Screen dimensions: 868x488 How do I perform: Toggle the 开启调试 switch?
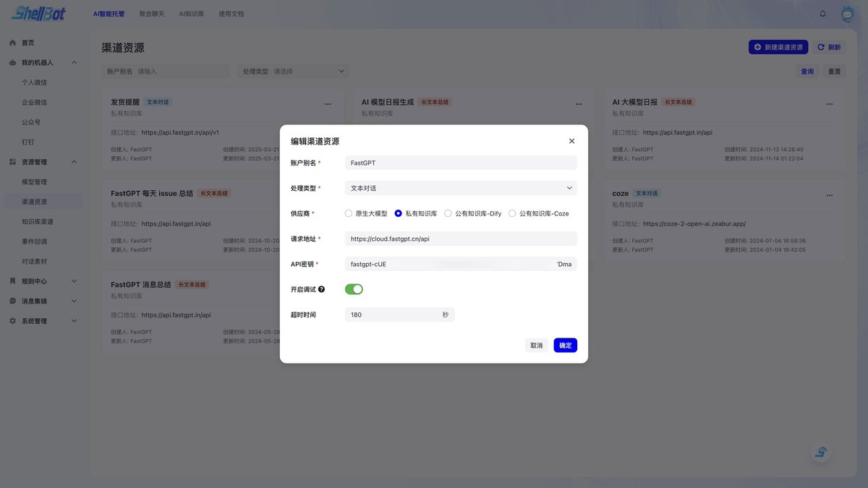pyautogui.click(x=354, y=289)
